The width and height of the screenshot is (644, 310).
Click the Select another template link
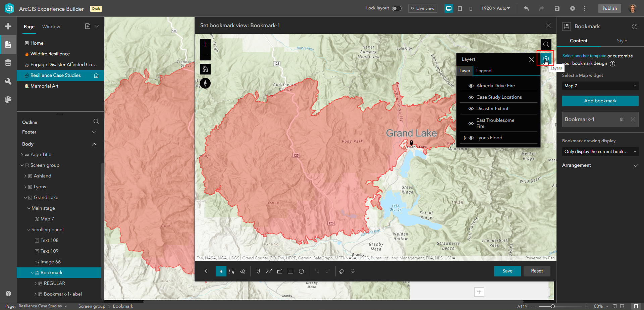point(584,56)
